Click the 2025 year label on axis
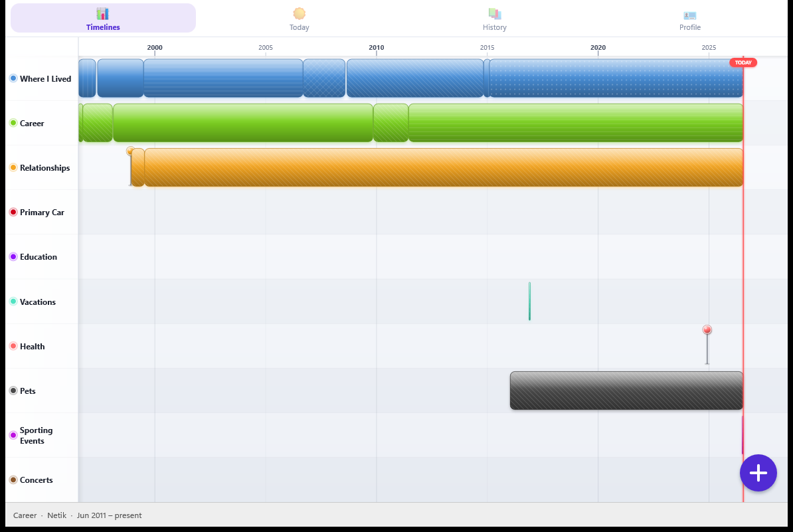 pyautogui.click(x=709, y=48)
